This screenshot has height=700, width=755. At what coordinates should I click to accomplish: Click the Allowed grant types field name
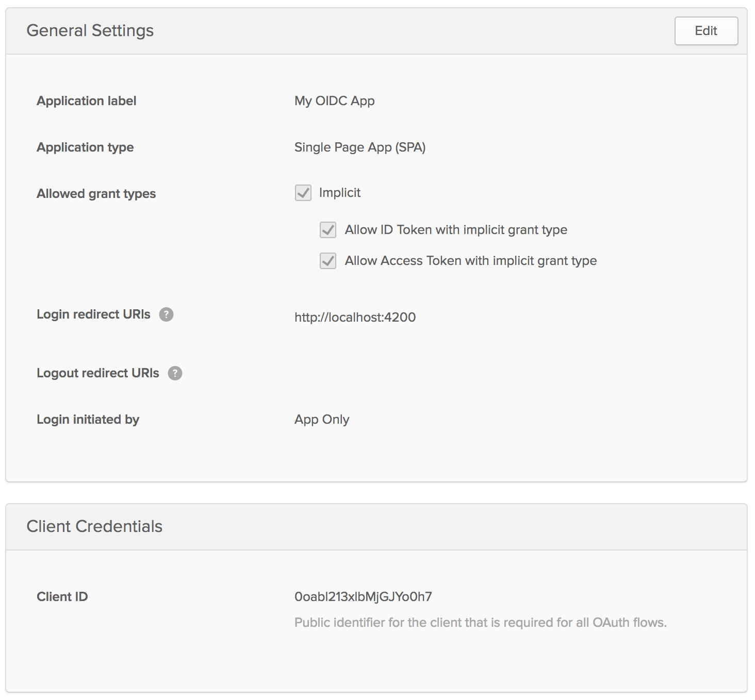[96, 194]
